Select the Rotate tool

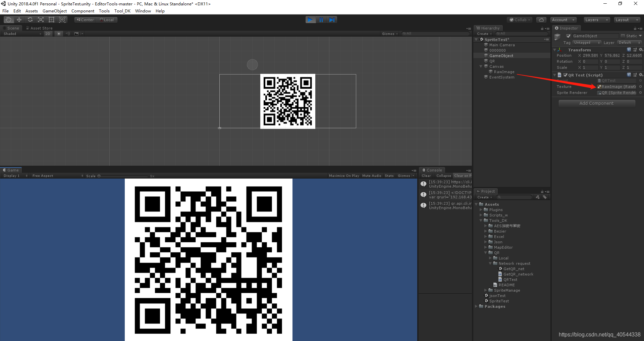30,19
